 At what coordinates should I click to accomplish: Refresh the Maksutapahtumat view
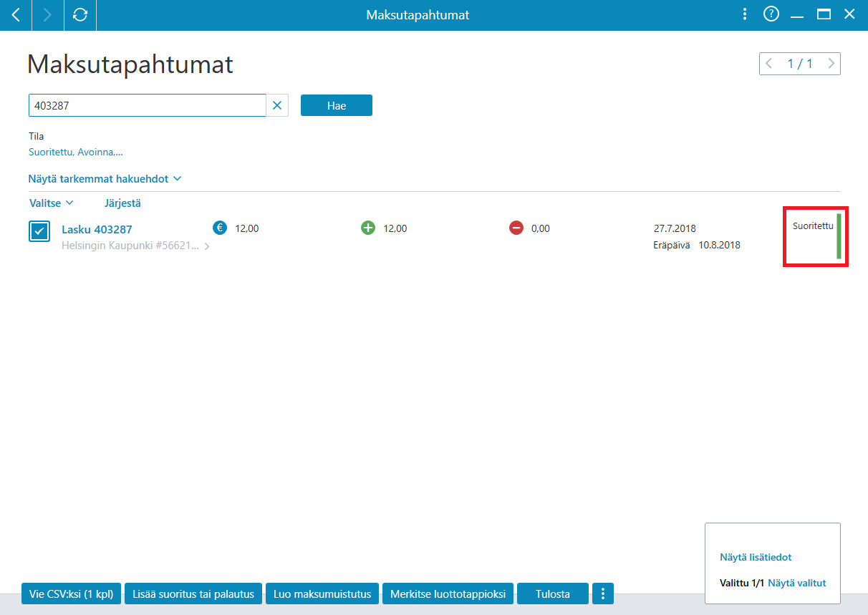tap(80, 14)
